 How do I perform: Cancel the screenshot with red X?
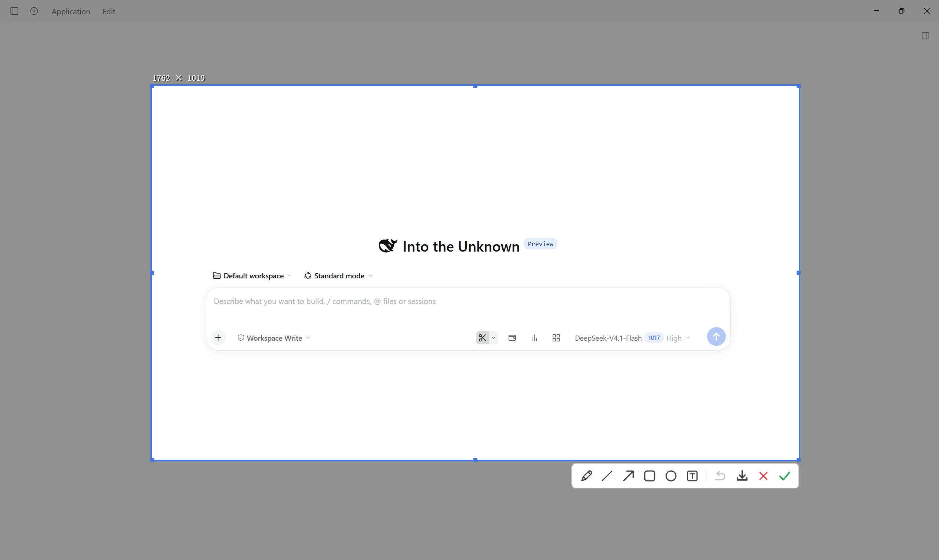click(x=764, y=476)
